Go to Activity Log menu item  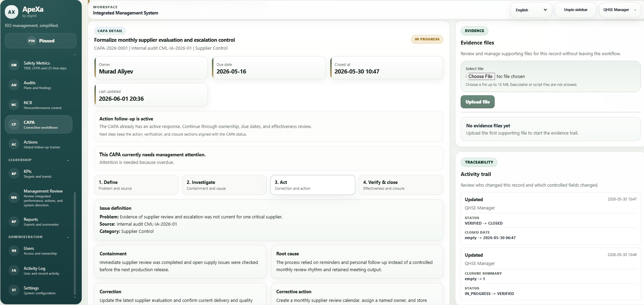click(x=39, y=270)
